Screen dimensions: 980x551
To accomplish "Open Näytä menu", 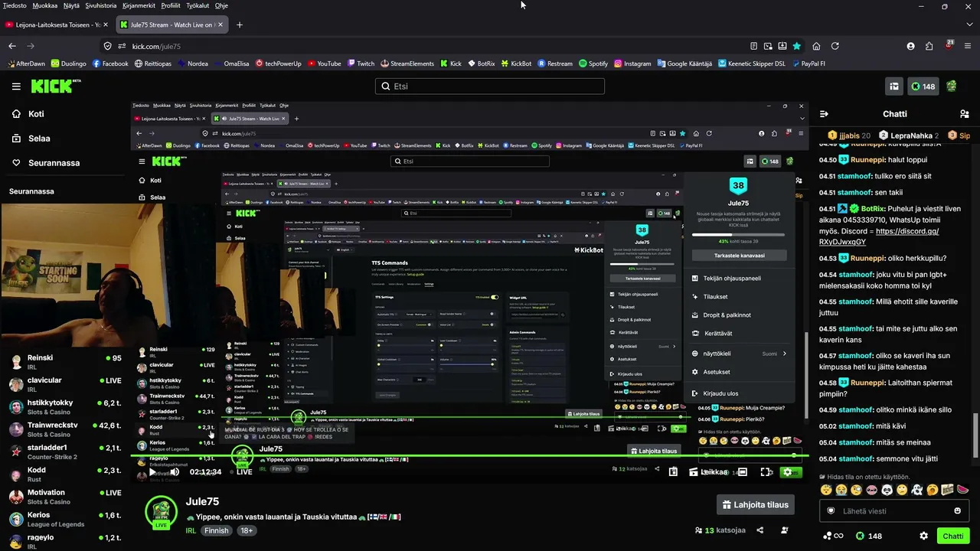I will click(71, 5).
